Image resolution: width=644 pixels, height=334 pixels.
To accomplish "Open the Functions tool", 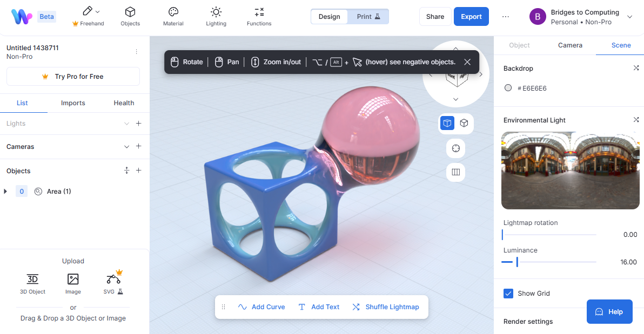I will [259, 16].
